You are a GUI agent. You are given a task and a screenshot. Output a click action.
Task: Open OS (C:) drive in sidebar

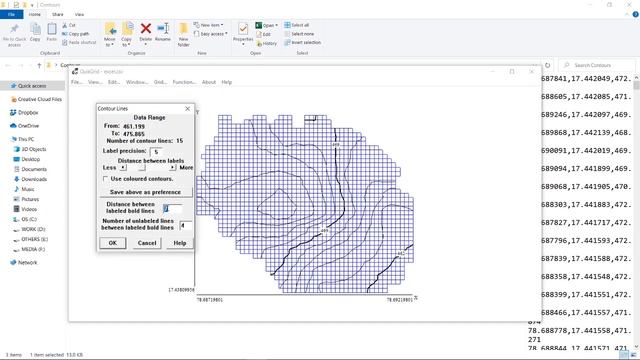point(25,219)
